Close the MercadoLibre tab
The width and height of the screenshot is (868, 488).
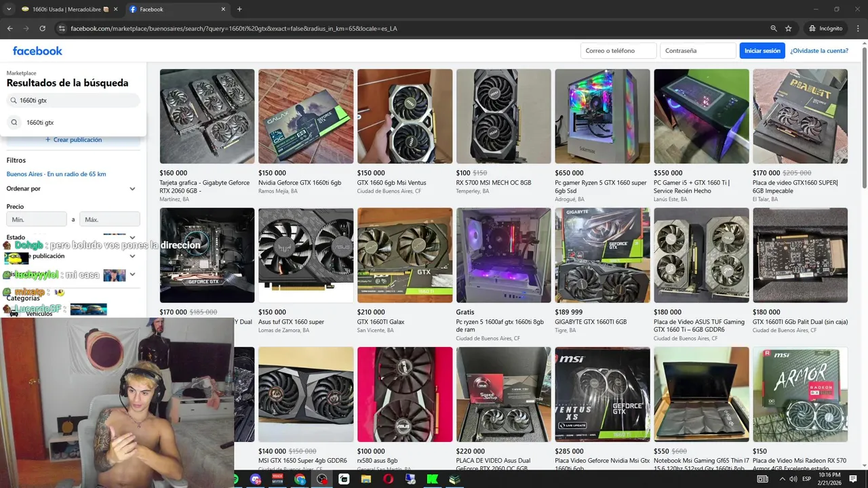pos(115,9)
